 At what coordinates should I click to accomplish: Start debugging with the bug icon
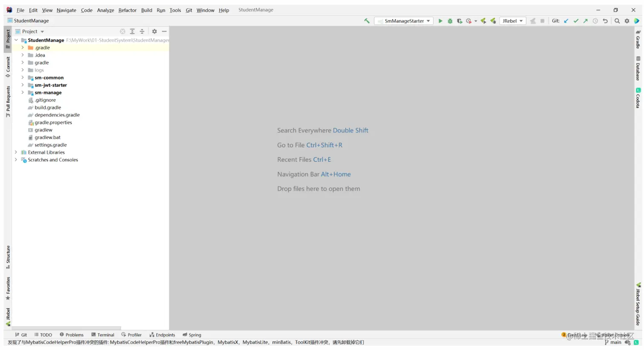(450, 21)
